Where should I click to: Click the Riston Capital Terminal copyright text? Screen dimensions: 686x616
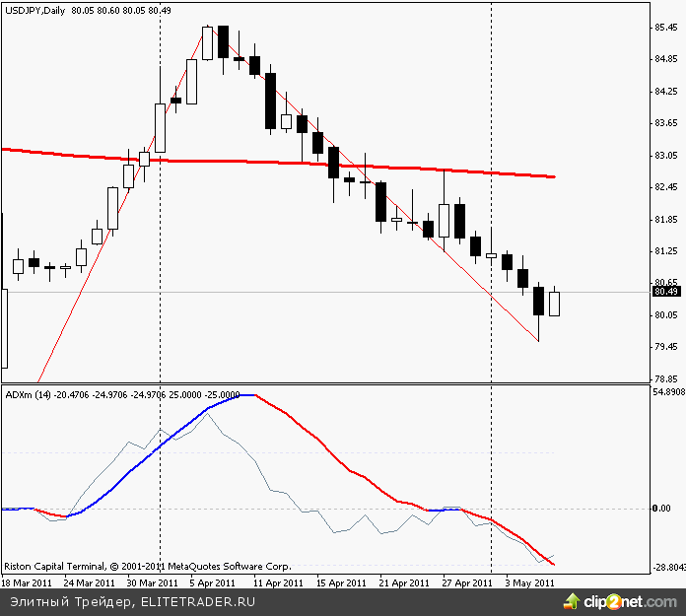point(148,567)
